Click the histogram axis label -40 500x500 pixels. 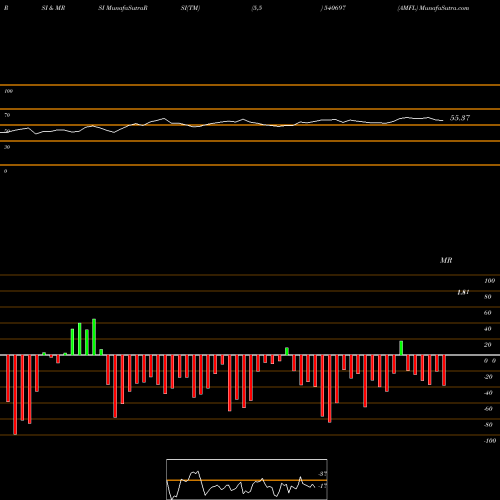tap(488, 393)
